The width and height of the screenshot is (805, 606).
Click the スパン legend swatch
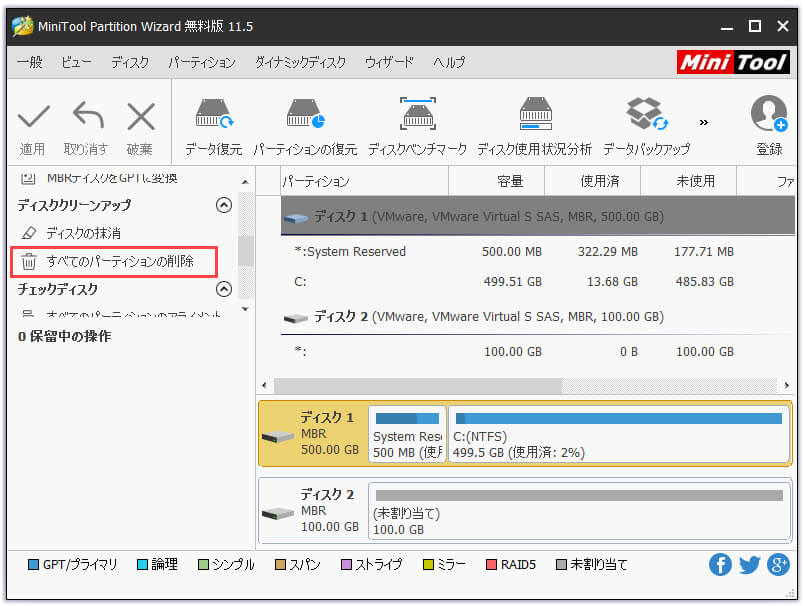(x=280, y=565)
